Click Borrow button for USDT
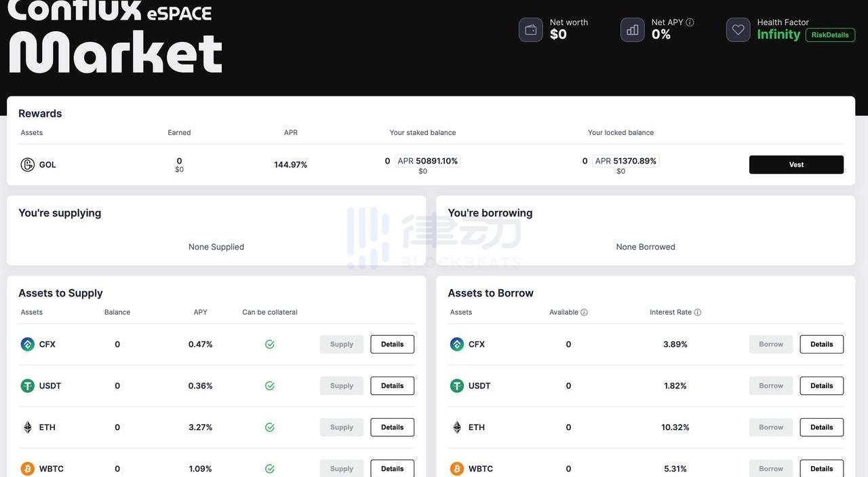 [x=771, y=386]
